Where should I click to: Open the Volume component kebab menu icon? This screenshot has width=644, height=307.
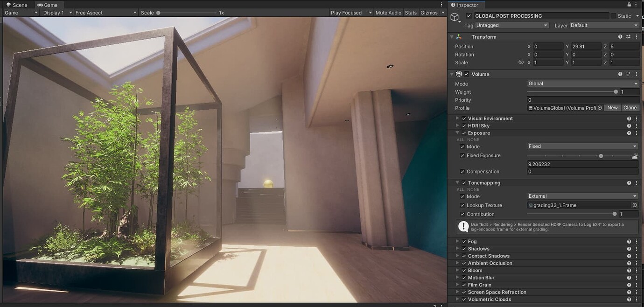click(x=636, y=74)
